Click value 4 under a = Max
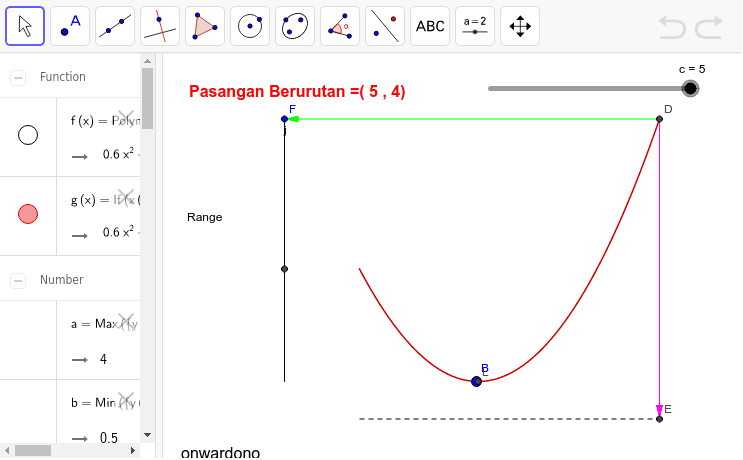The height and width of the screenshot is (460, 743). (103, 359)
